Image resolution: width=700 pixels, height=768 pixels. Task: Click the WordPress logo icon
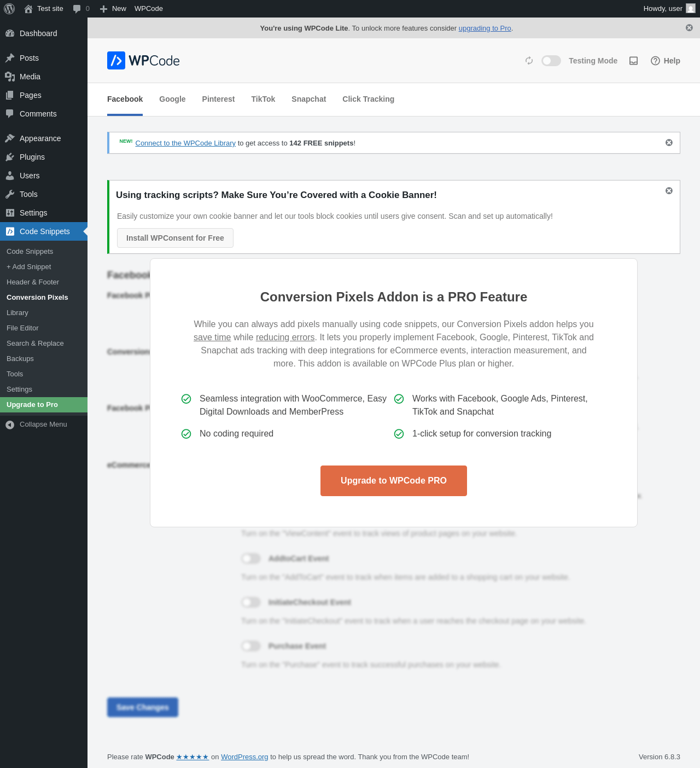pos(9,9)
